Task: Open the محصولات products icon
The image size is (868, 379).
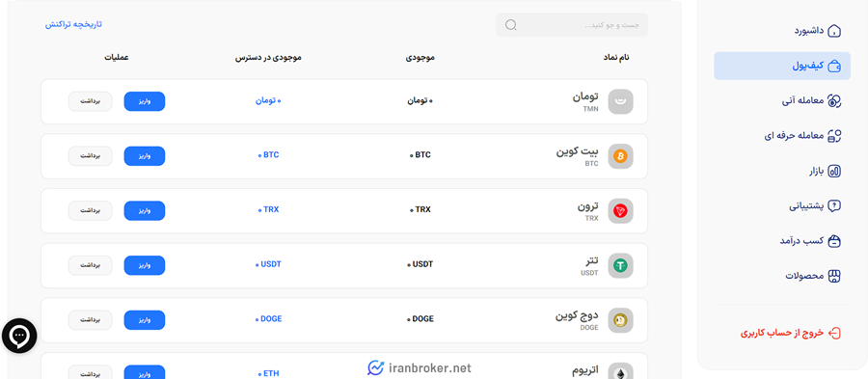Action: pyautogui.click(x=833, y=276)
